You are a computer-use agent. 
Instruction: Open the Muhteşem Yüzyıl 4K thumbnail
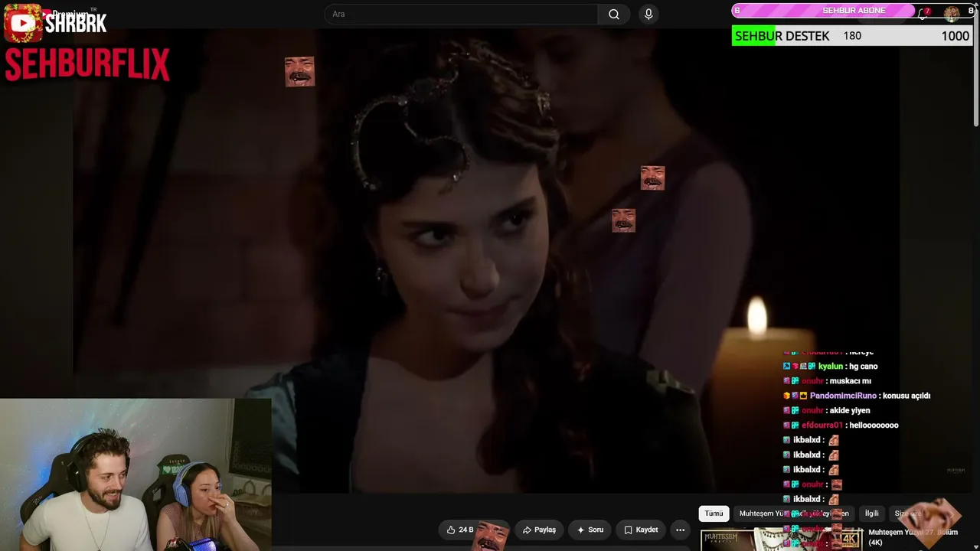[782, 540]
